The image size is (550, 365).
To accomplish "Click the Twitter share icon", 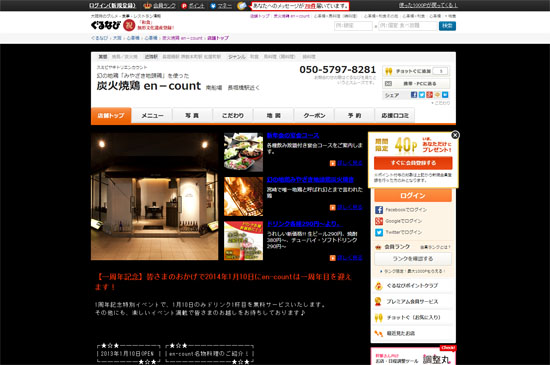I will coord(422,95).
